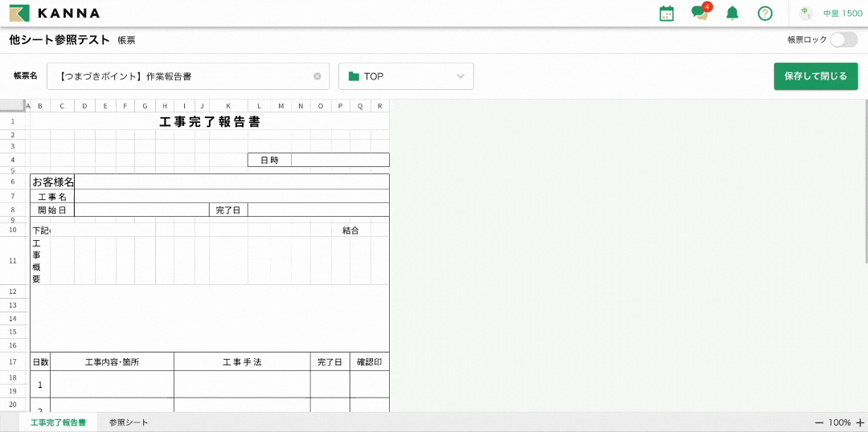This screenshot has width=868, height=432.
Task: Toggle the 帳票ロック switch
Action: tap(843, 39)
